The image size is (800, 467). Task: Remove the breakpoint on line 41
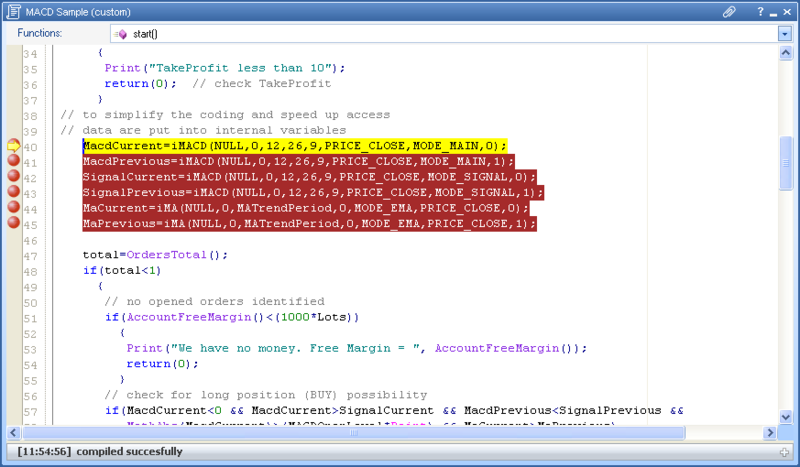click(x=14, y=160)
